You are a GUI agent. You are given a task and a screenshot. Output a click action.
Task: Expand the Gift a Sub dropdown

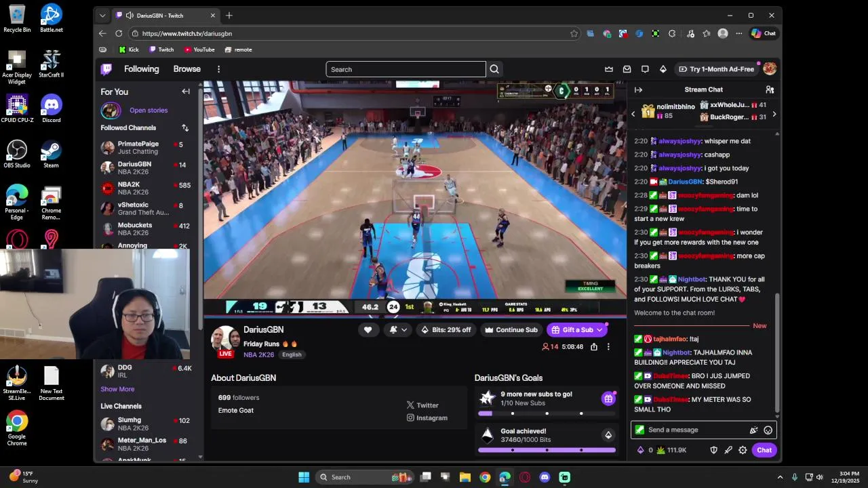point(599,330)
